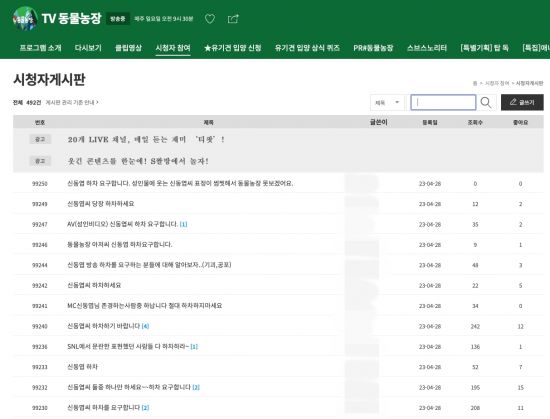The width and height of the screenshot is (550, 419).
Task: Open 게시판 관리 기준 안내 link
Action: [x=72, y=102]
